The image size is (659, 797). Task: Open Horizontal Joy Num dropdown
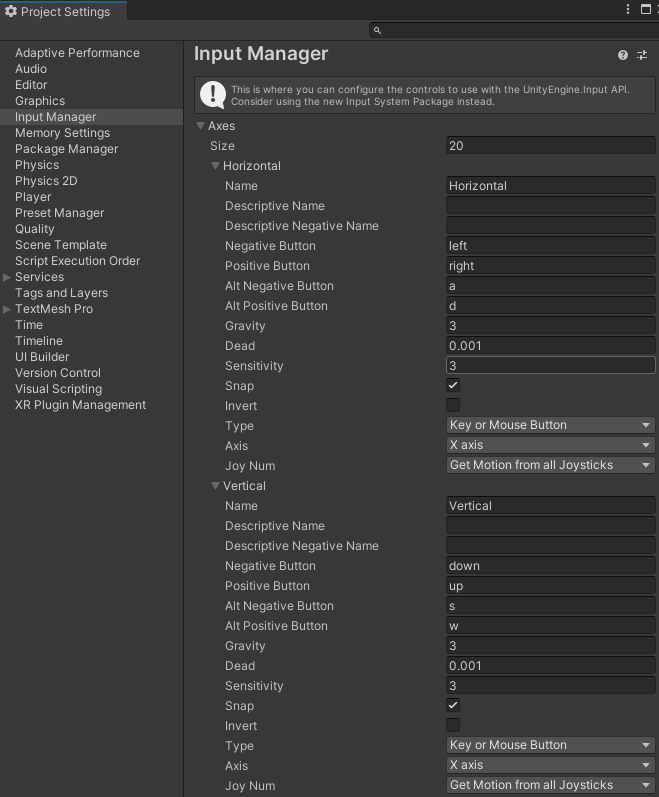pyautogui.click(x=550, y=465)
